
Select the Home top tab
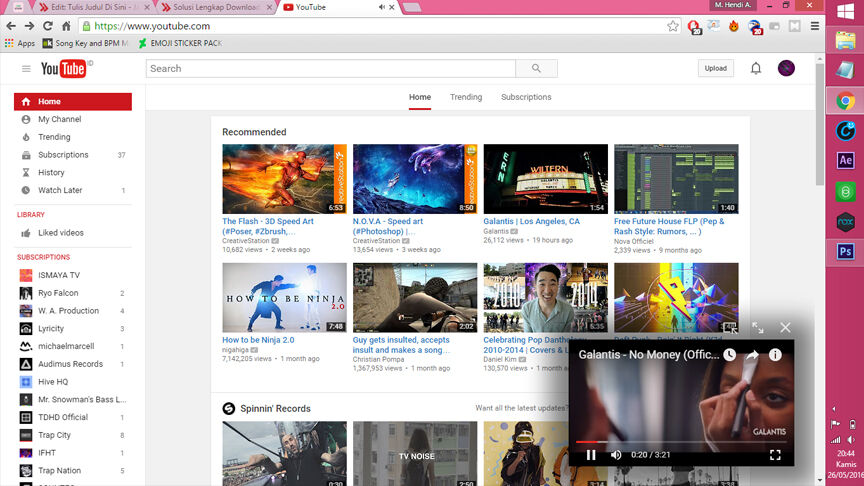pyautogui.click(x=419, y=97)
